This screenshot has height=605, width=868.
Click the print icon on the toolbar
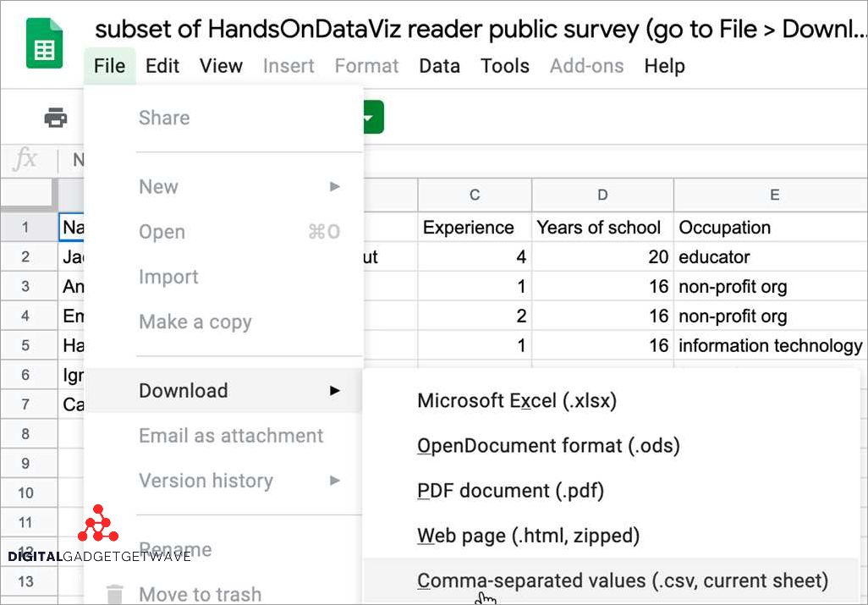pos(54,118)
